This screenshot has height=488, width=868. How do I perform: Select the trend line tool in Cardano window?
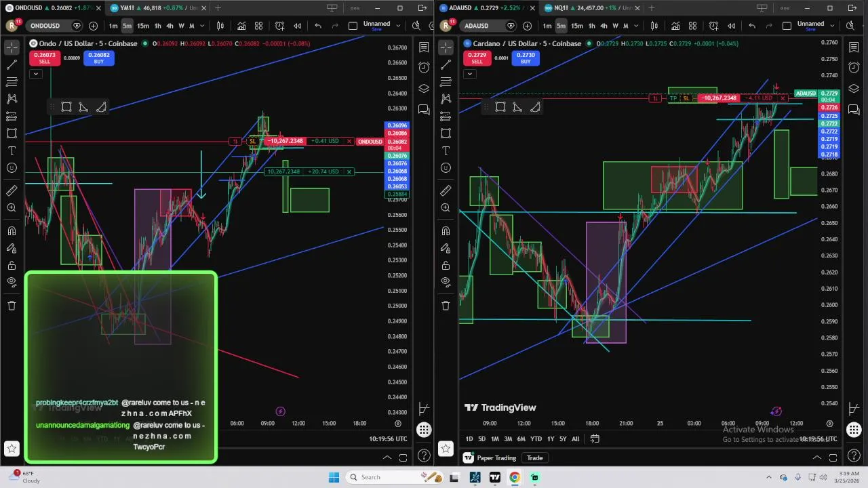446,64
